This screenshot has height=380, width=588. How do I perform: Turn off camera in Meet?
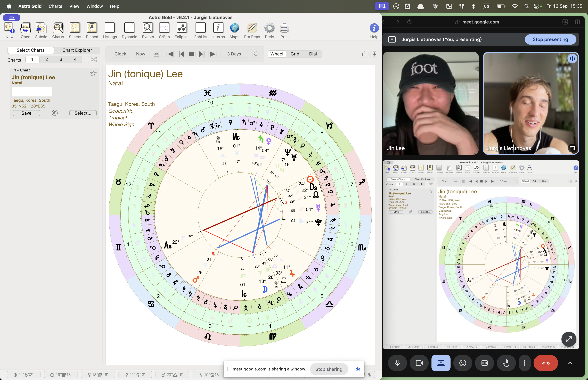click(x=419, y=363)
